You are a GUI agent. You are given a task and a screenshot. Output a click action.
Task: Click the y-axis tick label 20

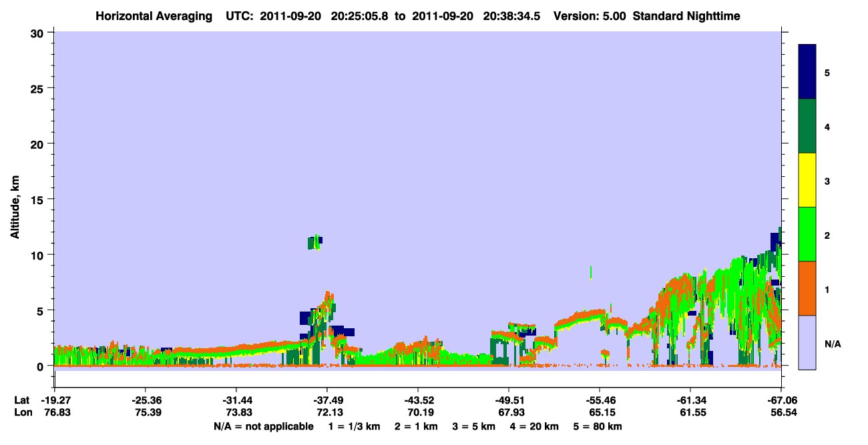(39, 143)
